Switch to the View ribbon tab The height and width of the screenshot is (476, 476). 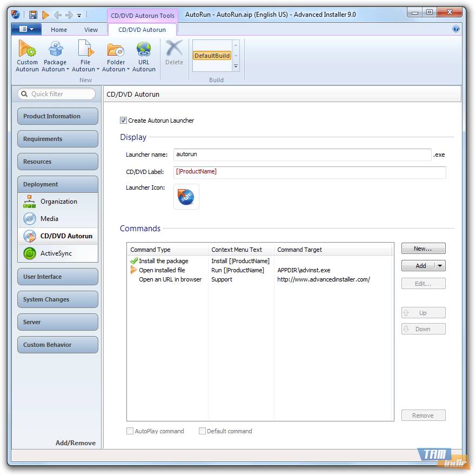(x=91, y=30)
